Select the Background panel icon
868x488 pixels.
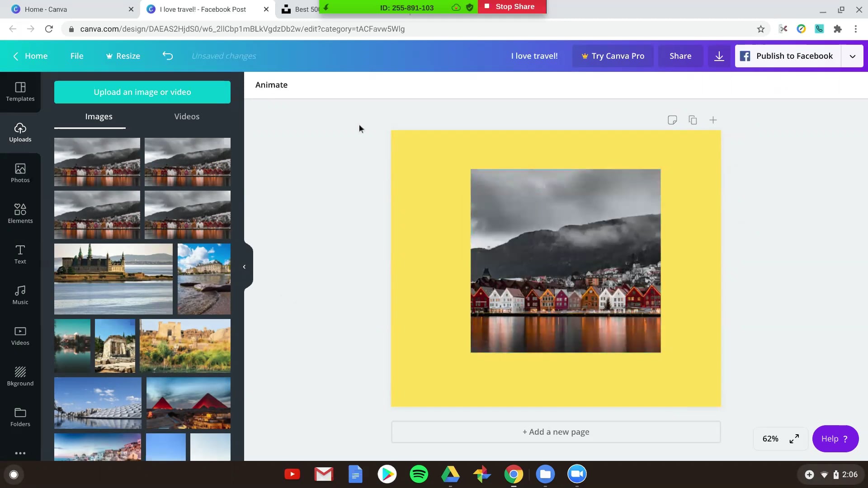point(20,375)
